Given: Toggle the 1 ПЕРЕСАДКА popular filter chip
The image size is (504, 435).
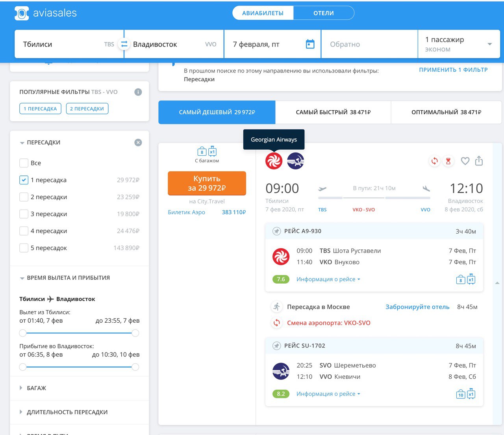Looking at the screenshot, I should click(40, 108).
